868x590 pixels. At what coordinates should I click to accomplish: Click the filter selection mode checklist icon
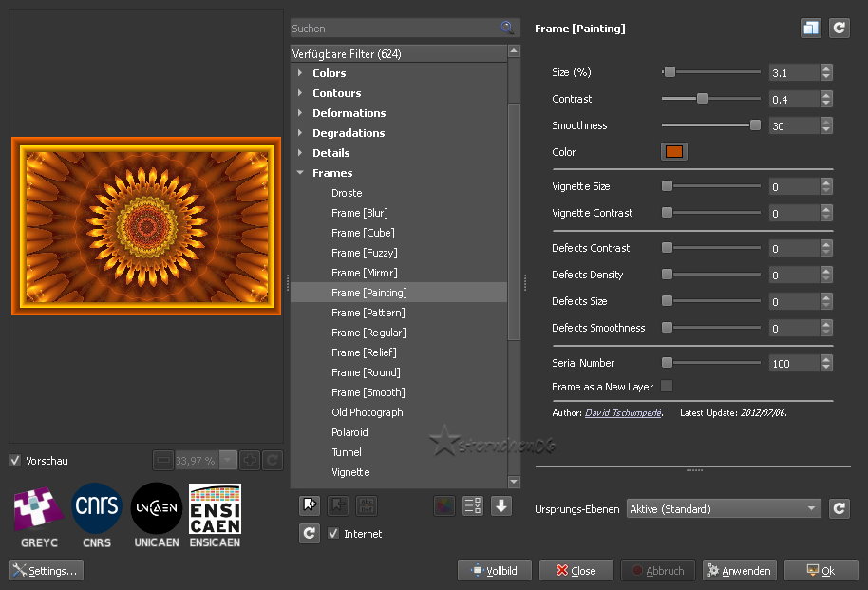[472, 505]
